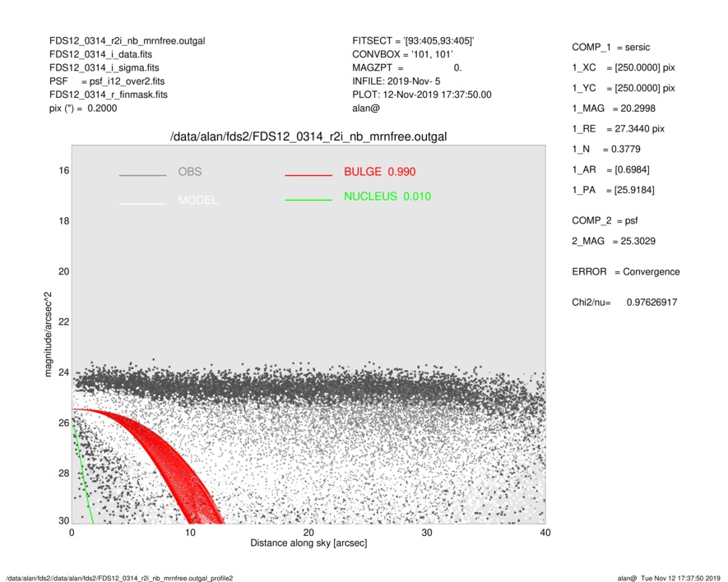Click the gray OBS legend line
This screenshot has height=582, width=728.
pos(142,175)
